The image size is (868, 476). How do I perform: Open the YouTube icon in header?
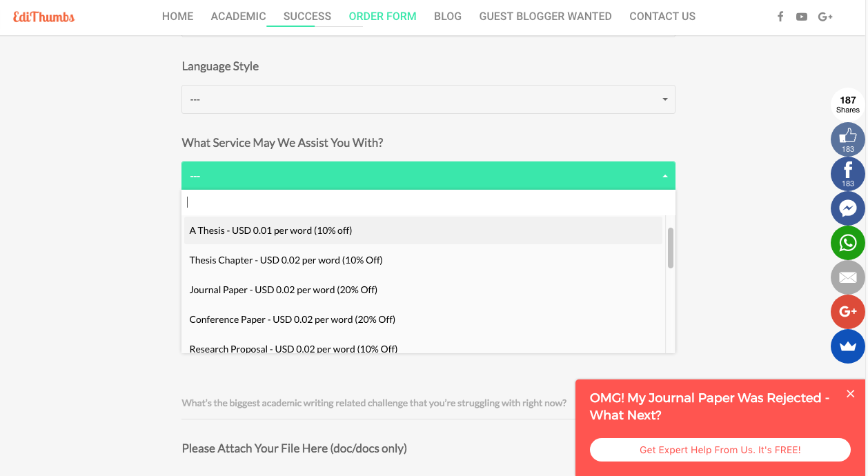coord(801,17)
